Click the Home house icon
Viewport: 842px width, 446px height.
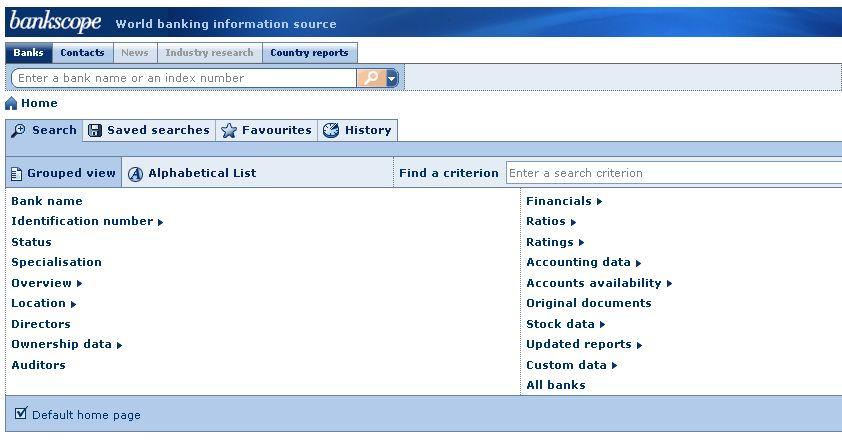pos(11,103)
